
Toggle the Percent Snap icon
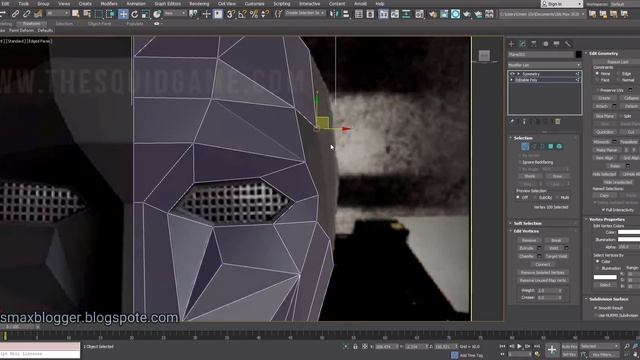253,14
